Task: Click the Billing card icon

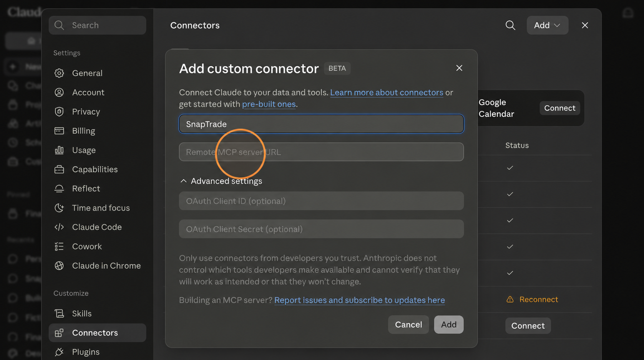Action: pyautogui.click(x=59, y=131)
